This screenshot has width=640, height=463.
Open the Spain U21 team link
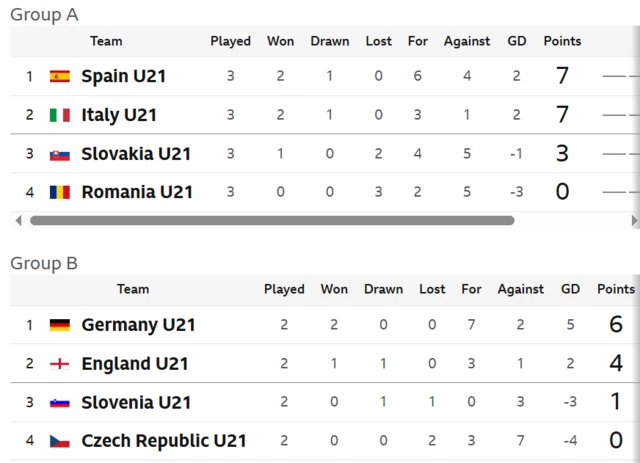[x=124, y=76]
